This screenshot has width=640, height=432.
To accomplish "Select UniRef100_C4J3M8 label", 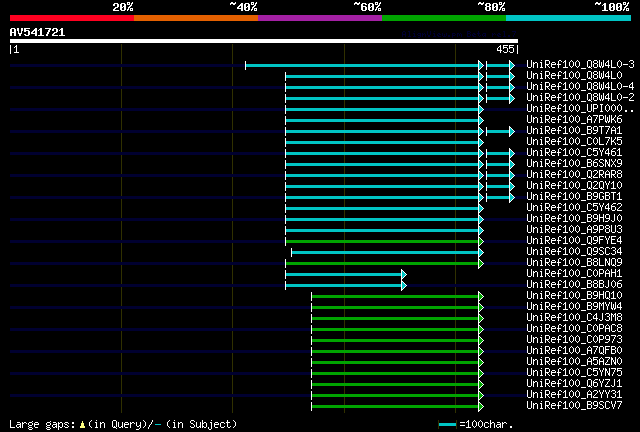I will coord(574,318).
